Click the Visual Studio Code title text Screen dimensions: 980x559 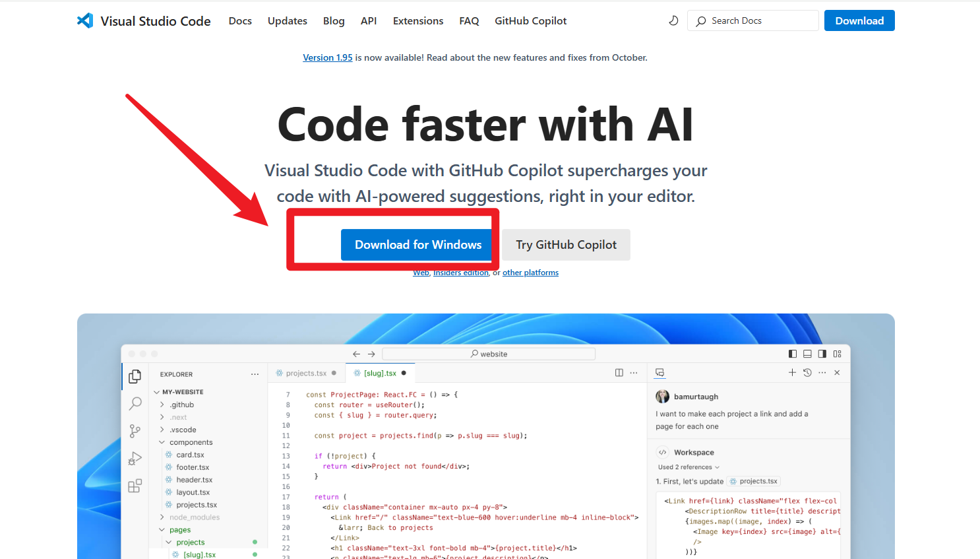pos(156,21)
